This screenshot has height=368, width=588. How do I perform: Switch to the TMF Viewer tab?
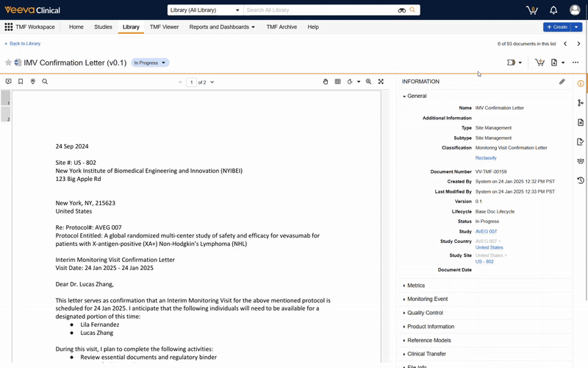click(x=164, y=27)
